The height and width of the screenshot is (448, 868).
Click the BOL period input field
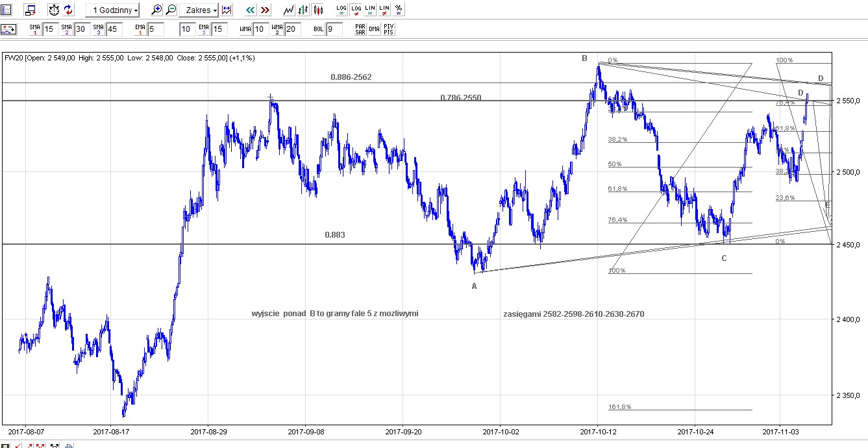pyautogui.click(x=334, y=29)
